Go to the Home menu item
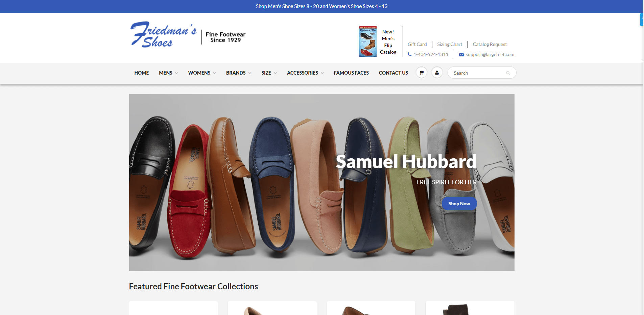This screenshot has height=315, width=644. [141, 73]
